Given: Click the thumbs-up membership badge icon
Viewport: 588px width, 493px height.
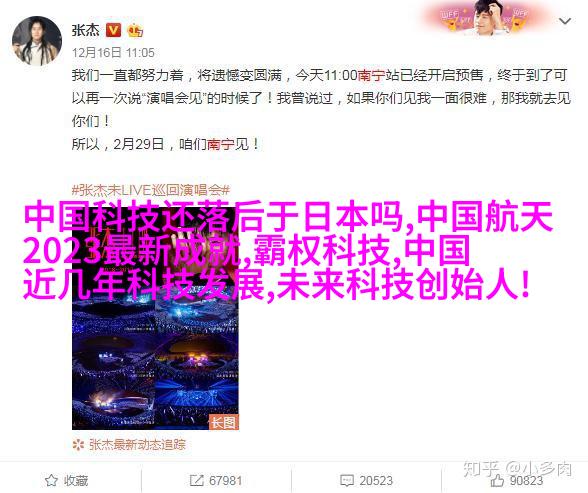Looking at the screenshot, I should 135,30.
